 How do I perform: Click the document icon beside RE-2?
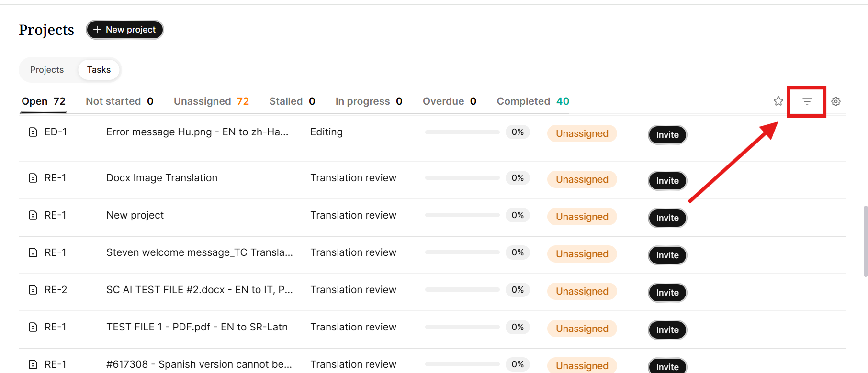tap(33, 290)
